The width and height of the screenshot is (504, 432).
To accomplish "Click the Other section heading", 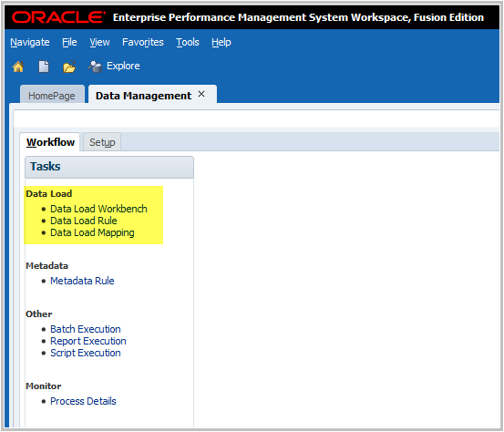I will (x=39, y=314).
